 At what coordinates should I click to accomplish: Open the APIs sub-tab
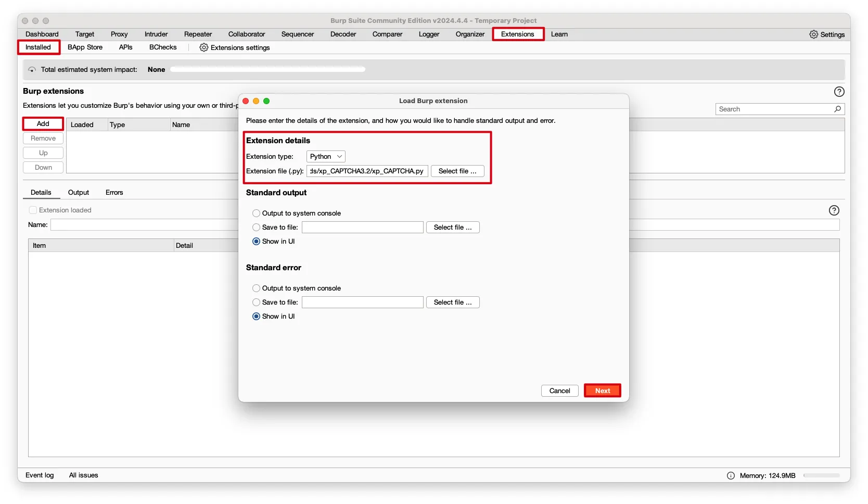(x=126, y=47)
